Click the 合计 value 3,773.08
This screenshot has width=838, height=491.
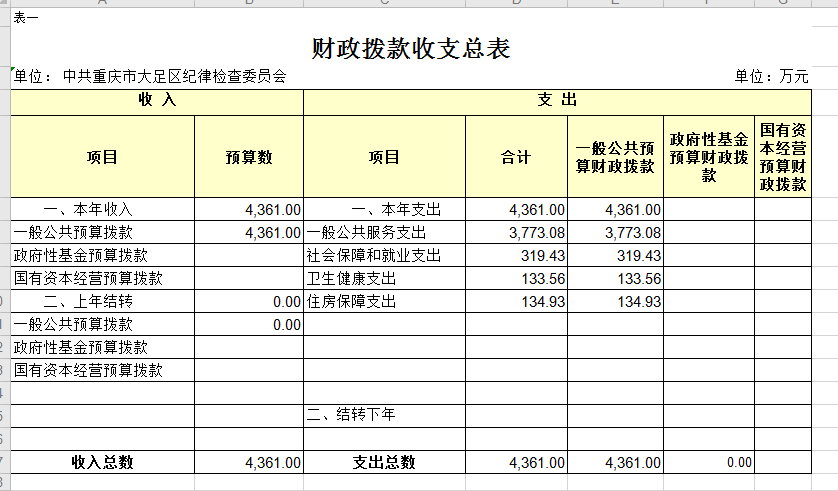point(536,233)
